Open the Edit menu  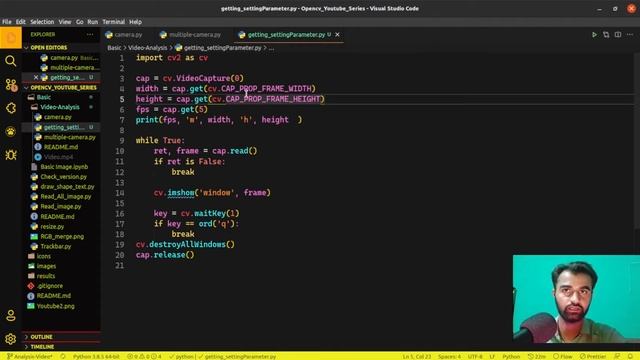click(x=21, y=22)
